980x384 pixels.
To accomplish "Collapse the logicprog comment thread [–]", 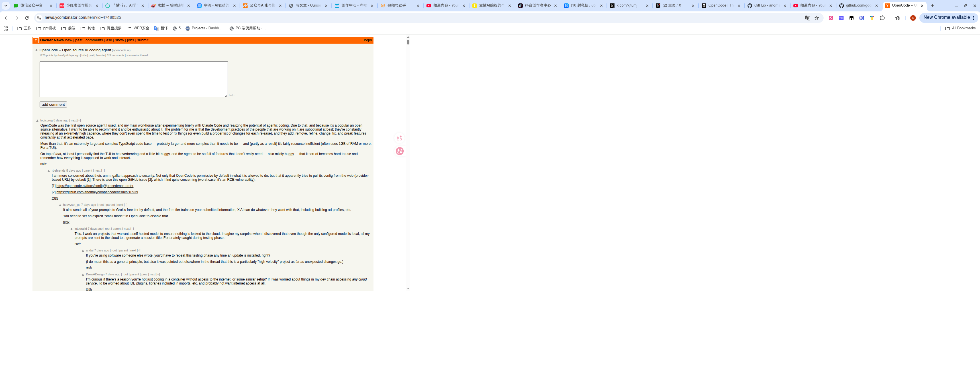I will click(x=79, y=120).
